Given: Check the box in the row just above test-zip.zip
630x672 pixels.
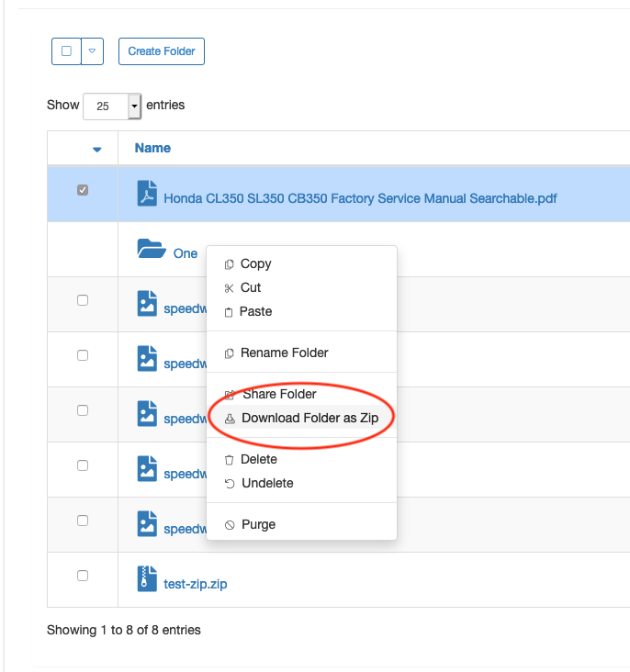Looking at the screenshot, I should pyautogui.click(x=83, y=521).
